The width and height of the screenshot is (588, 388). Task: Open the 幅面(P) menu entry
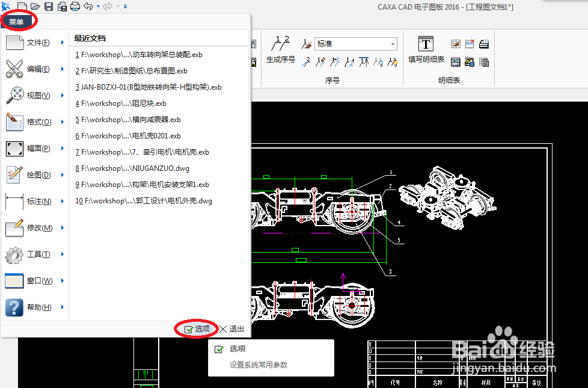point(34,149)
